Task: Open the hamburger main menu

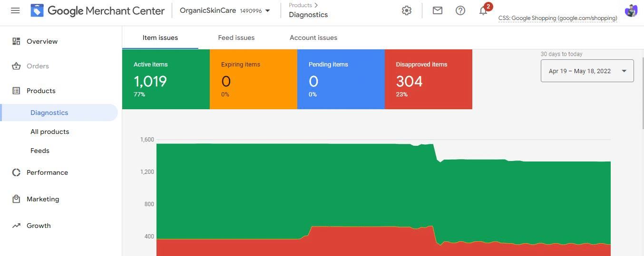Action: pos(15,10)
